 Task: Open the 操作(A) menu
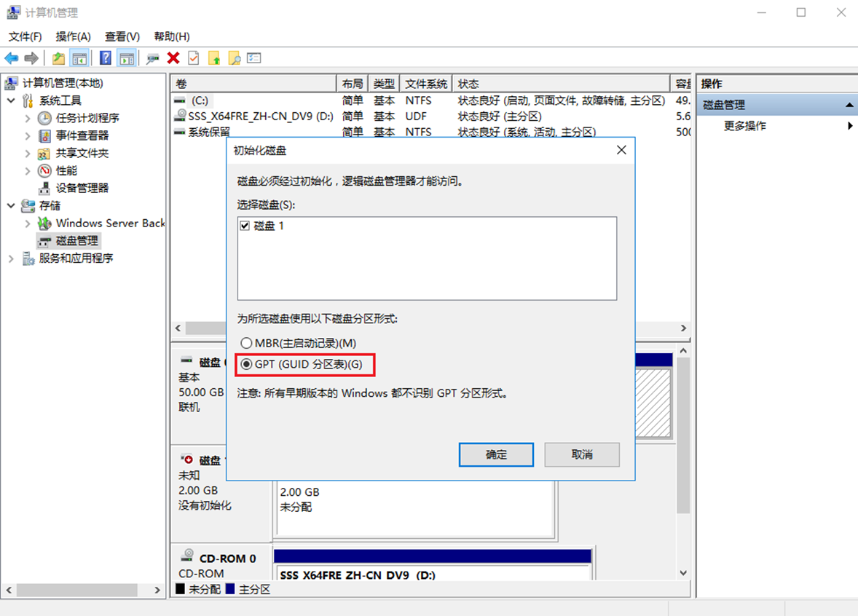tap(74, 36)
